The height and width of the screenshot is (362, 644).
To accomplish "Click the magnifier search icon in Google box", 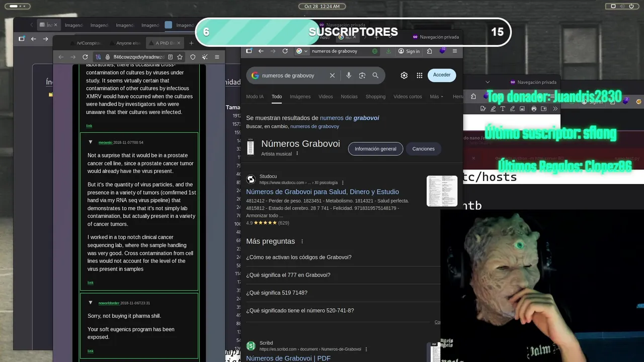I will tap(375, 75).
